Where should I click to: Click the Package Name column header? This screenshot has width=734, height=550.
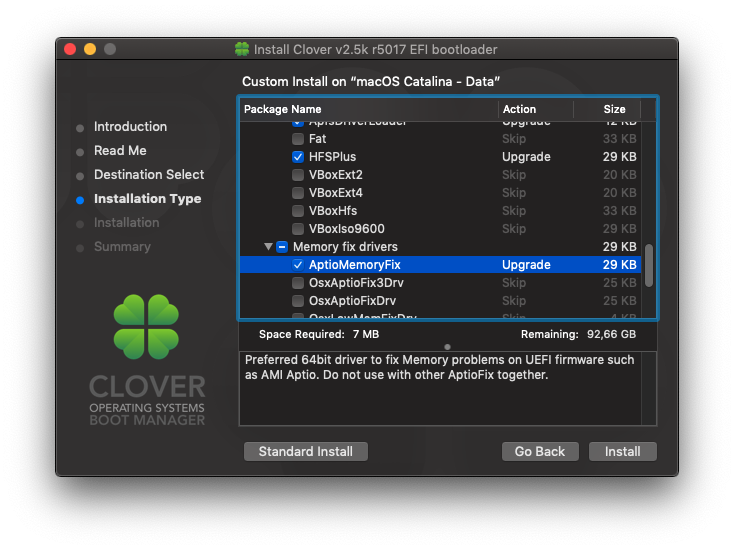(368, 110)
